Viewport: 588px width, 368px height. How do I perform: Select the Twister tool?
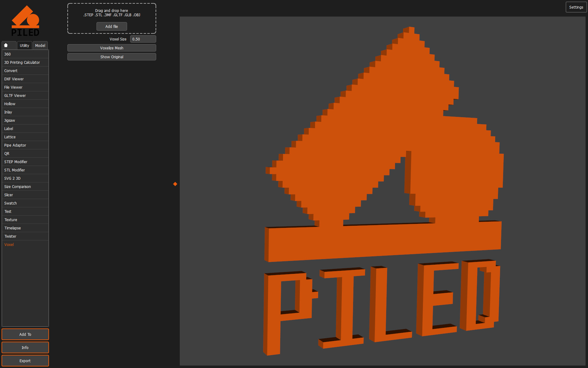[x=25, y=236]
